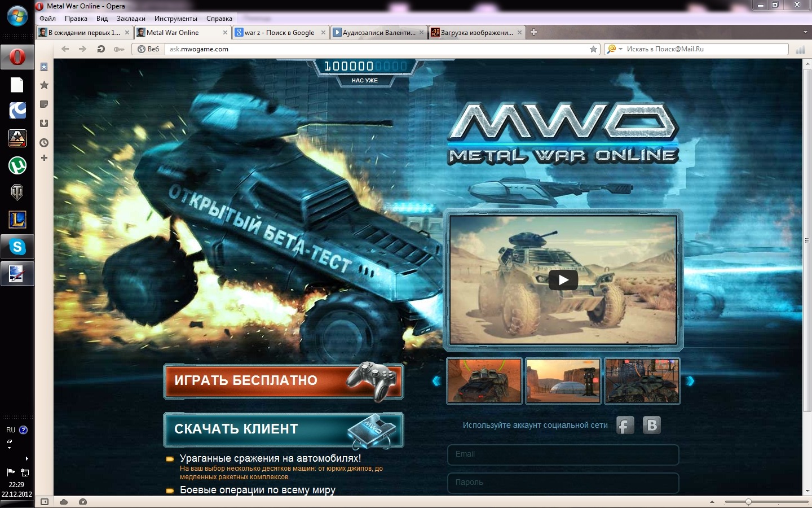Sign in with VKontakte icon
812x508 pixels.
tap(651, 426)
